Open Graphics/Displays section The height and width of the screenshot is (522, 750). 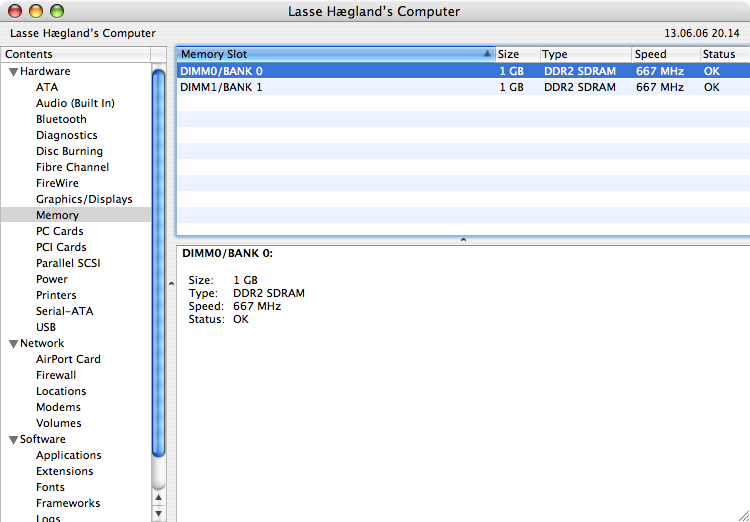[84, 199]
